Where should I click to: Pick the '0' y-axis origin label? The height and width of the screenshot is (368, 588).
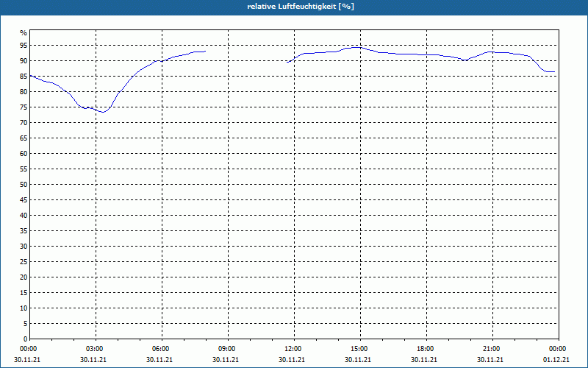point(26,339)
